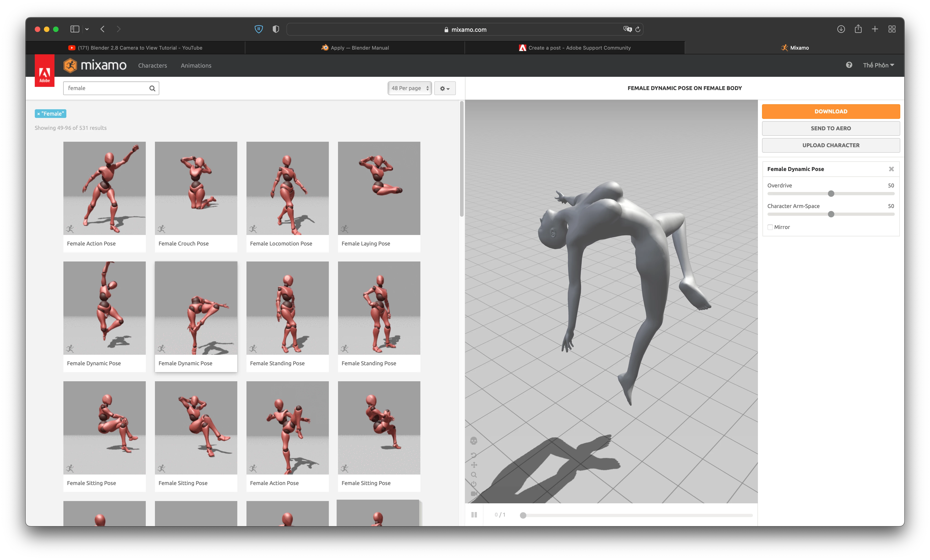Close the Female Dynamic Pose settings panel
Viewport: 930px width, 560px height.
pyautogui.click(x=891, y=169)
